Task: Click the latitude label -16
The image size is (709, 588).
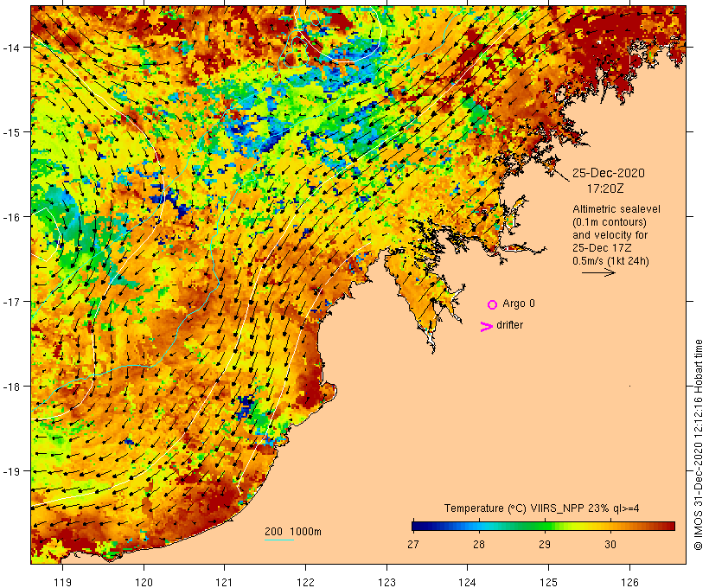Action: coord(11,217)
